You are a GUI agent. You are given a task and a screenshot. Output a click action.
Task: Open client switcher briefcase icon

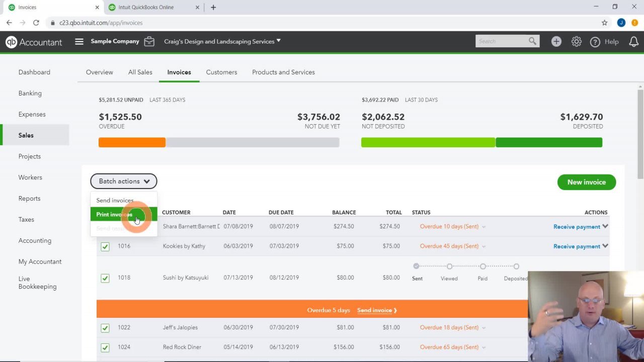[149, 41]
